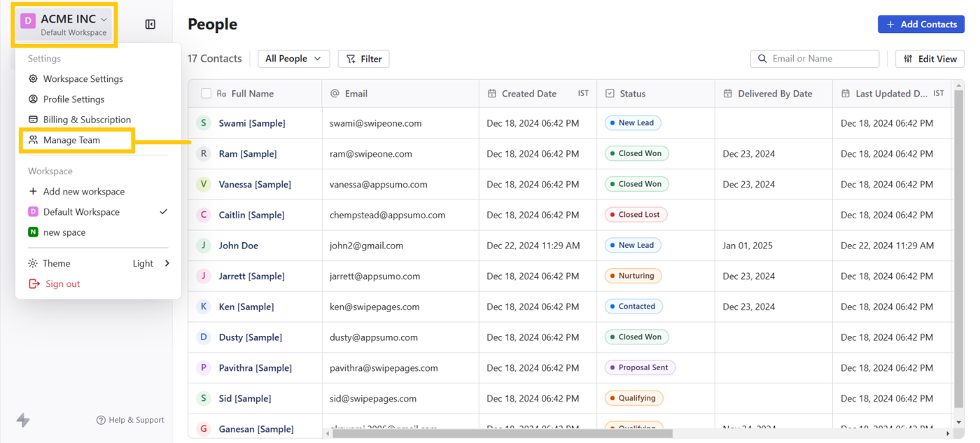The image size is (980, 443).
Task: Open Manage Team from the menu
Action: pos(71,140)
